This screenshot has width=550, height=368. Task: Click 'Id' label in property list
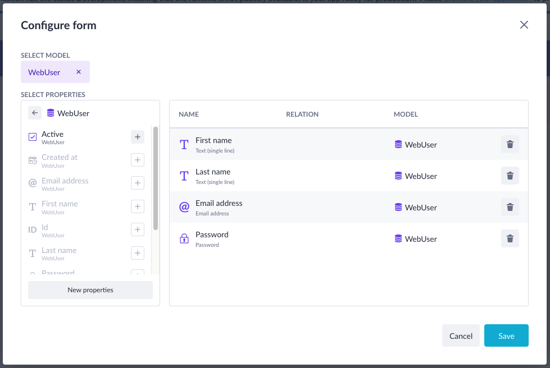pyautogui.click(x=45, y=227)
